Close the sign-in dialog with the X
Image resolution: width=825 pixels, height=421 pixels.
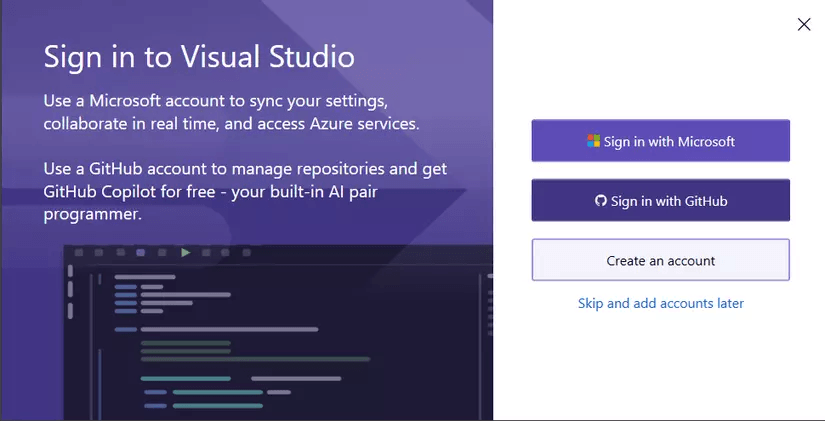tap(804, 24)
